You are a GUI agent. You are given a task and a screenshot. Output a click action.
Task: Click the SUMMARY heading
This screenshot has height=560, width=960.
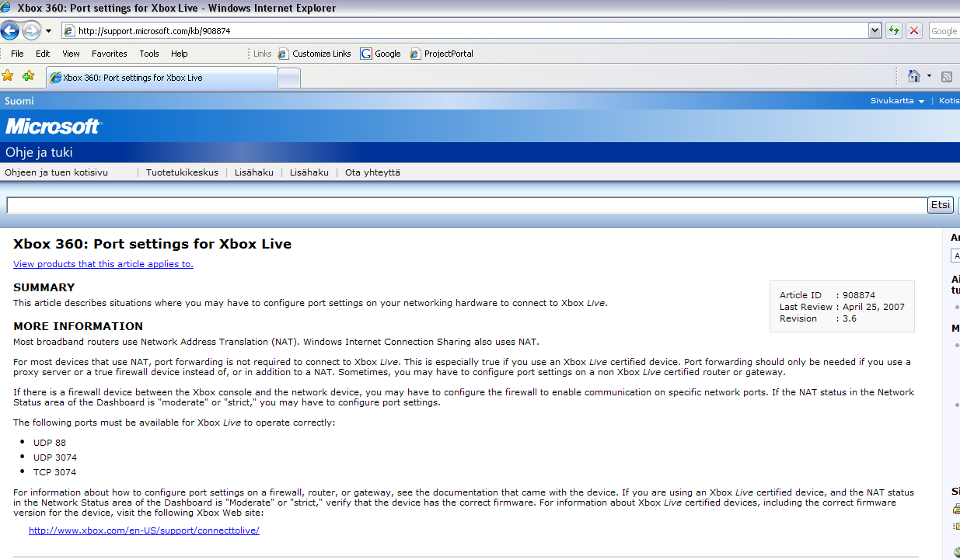44,287
